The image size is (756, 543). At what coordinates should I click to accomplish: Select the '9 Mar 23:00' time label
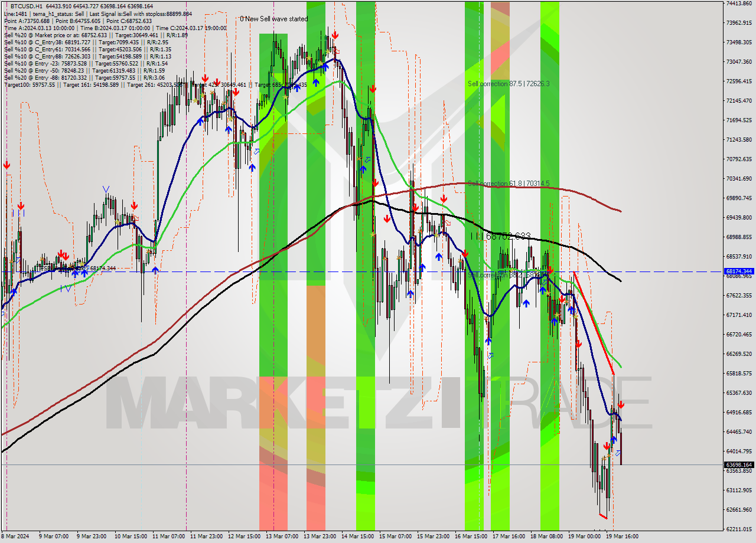tap(92, 537)
